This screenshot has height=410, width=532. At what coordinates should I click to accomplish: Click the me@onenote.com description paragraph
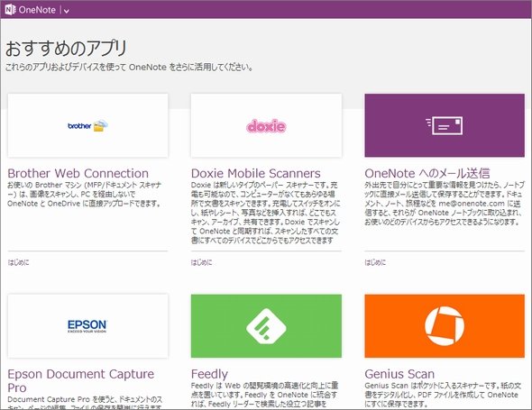[x=445, y=204]
